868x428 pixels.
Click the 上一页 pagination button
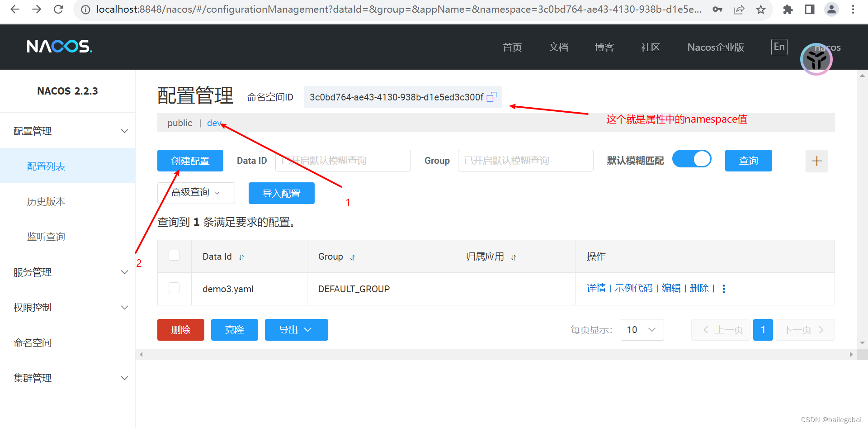[721, 330]
